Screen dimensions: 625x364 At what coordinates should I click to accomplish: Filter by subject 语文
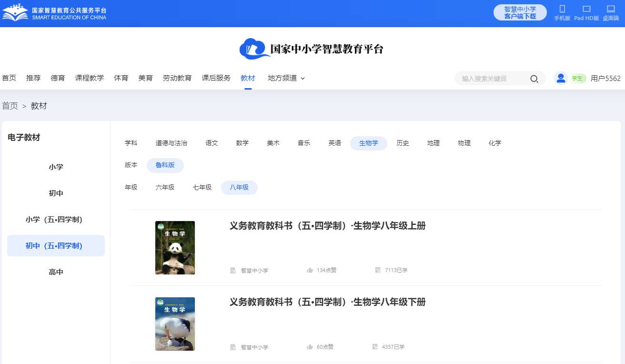(x=212, y=143)
